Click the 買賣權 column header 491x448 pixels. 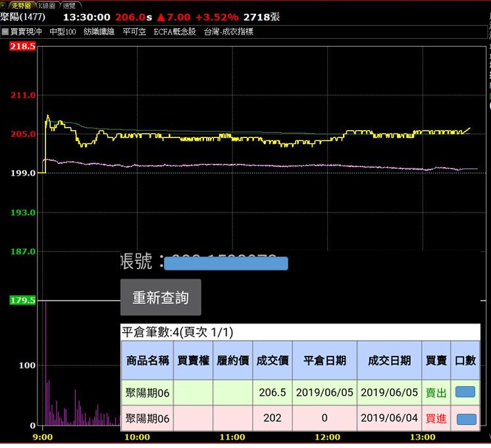(194, 361)
